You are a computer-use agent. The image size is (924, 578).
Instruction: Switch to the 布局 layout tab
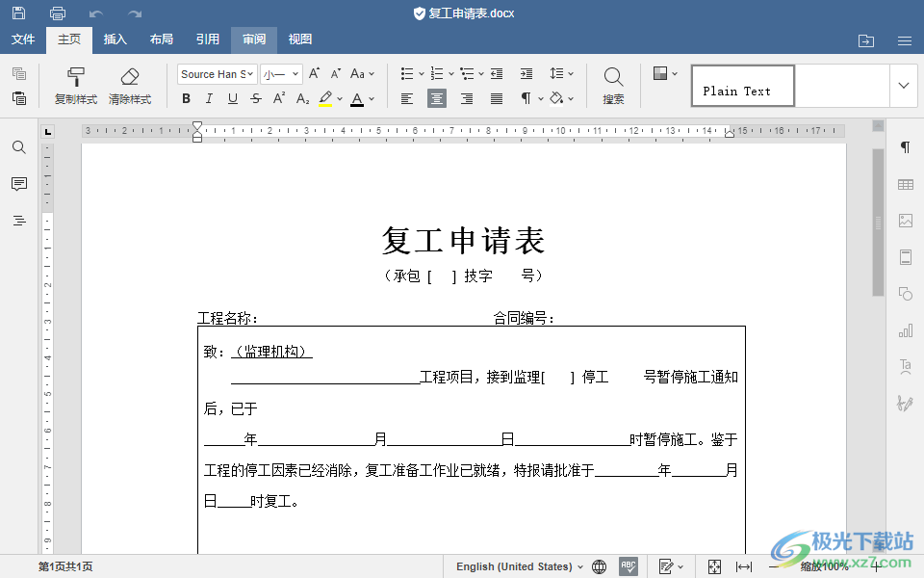(161, 39)
